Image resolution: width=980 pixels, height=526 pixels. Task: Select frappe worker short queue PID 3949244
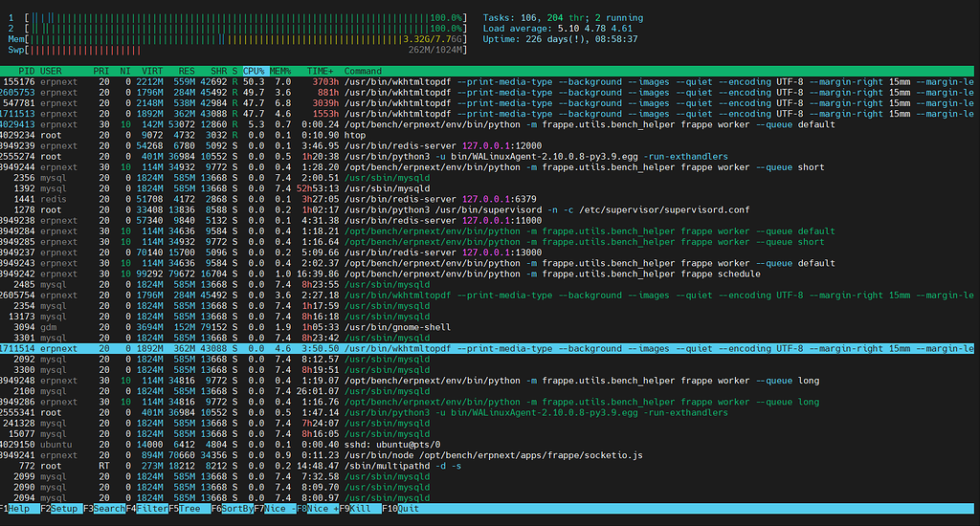coord(487,167)
